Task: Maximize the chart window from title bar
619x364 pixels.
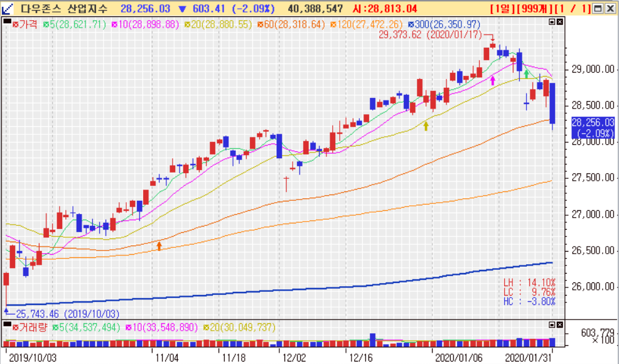Action: click(598, 9)
